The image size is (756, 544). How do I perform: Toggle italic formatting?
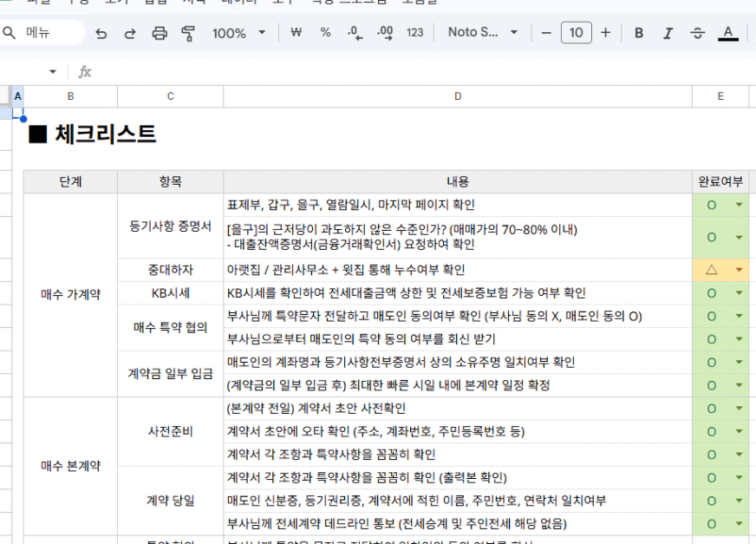(668, 33)
